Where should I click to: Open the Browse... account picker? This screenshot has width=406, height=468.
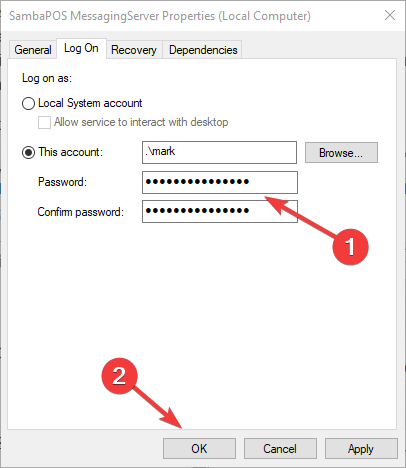pyautogui.click(x=341, y=153)
